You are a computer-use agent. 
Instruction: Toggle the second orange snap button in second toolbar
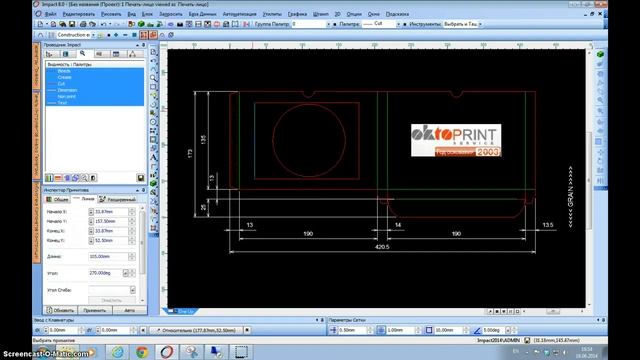(153, 35)
